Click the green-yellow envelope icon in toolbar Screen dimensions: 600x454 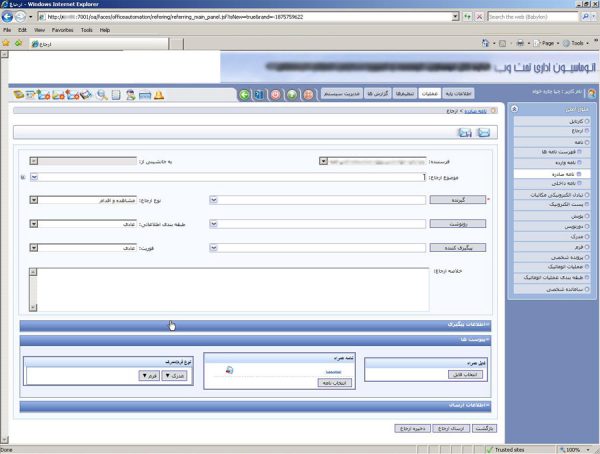(x=58, y=95)
